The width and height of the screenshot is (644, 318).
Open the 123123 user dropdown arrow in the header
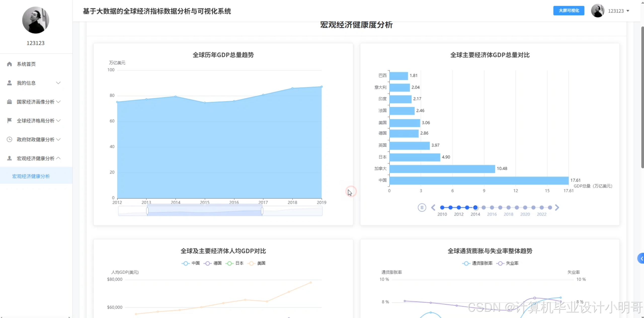point(628,11)
